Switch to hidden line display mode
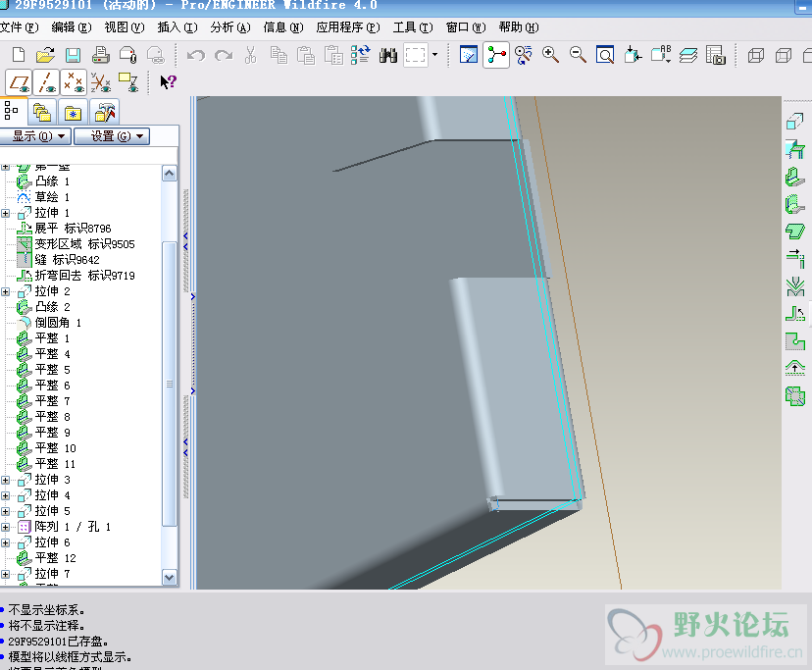812x670 pixels. [784, 55]
